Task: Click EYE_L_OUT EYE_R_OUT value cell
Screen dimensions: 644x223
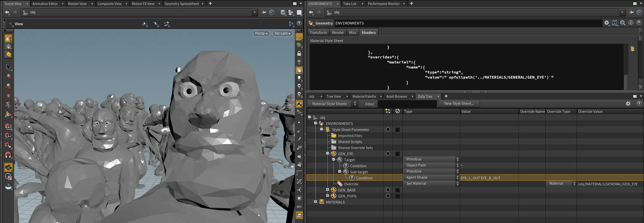Action: 489,178
